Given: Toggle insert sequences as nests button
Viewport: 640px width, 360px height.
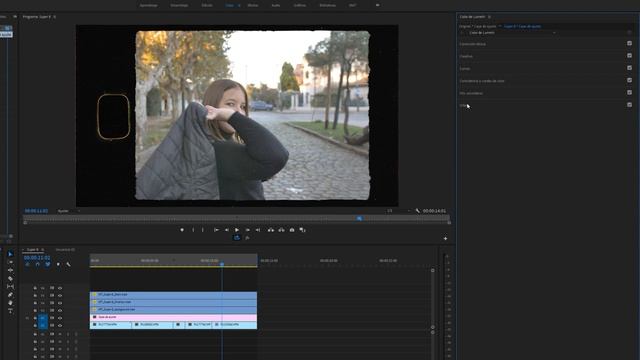Looking at the screenshot, I should [x=27, y=264].
